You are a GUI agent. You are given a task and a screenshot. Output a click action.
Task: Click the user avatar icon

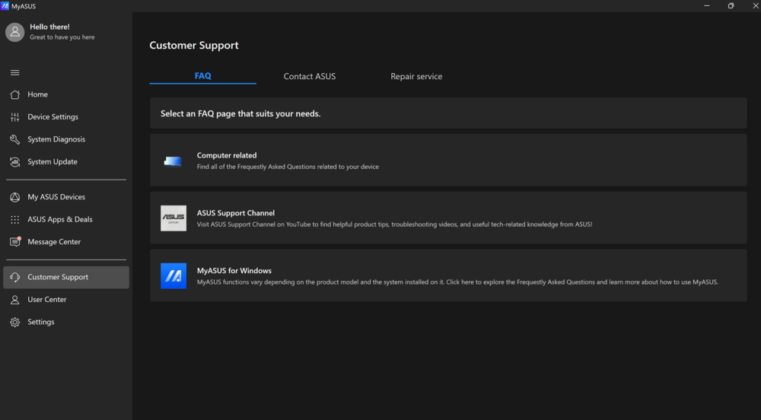15,32
